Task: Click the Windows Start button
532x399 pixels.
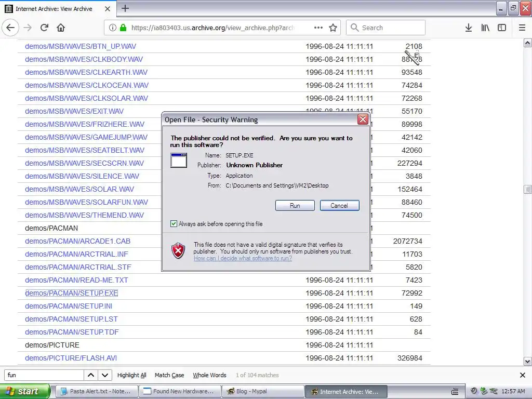Action: [x=25, y=391]
